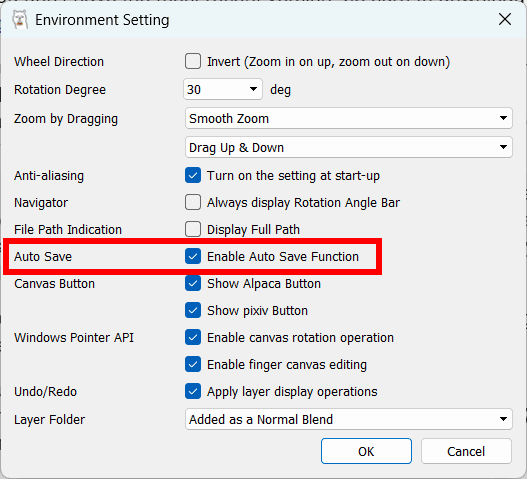Uncheck Show pixiv Button
Viewport: 527px width, 479px height.
click(193, 311)
